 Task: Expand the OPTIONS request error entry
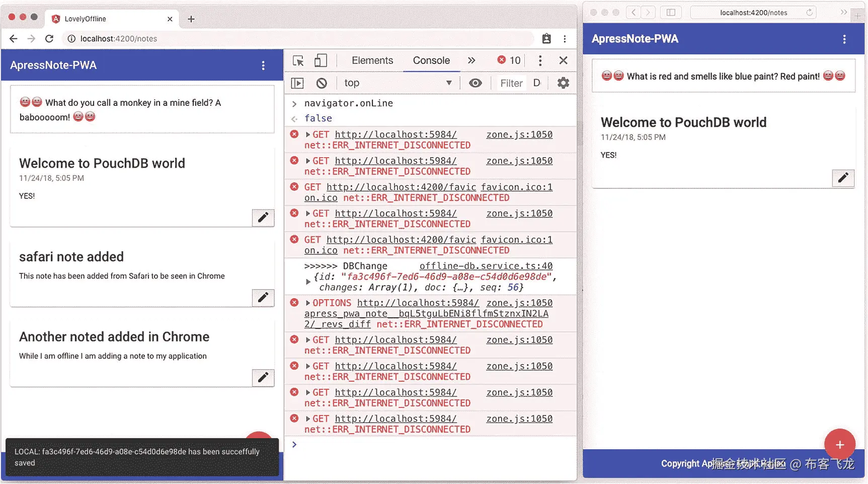[x=308, y=303]
